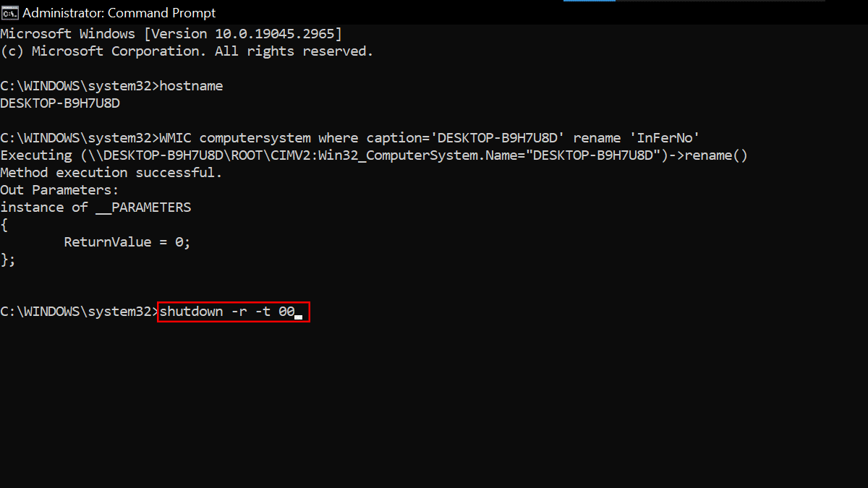This screenshot has width=868, height=488.
Task: Click the highlighted 'shutdown -r -t 00' command
Action: 226,312
